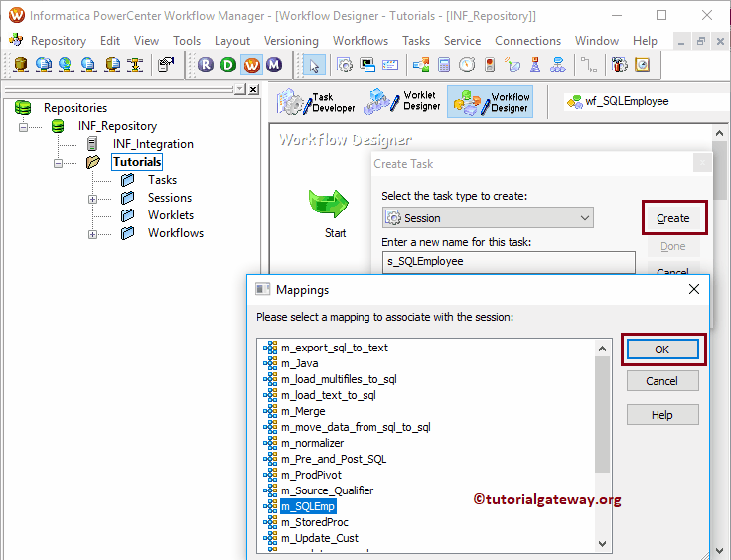Click the Session task gear icon in toolbar

345,65
